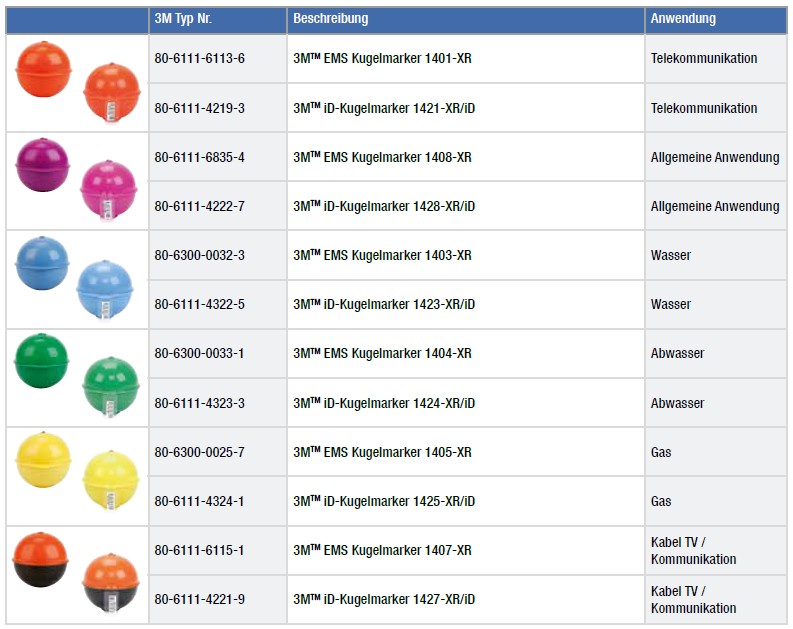Select '3M EMS Kugelmarker 1408-XR' description
The image size is (793, 629).
(x=382, y=157)
